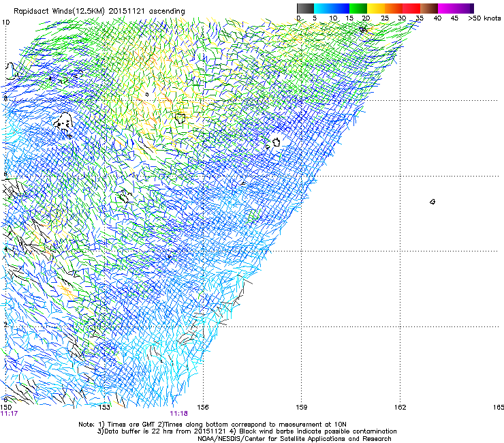This screenshot has height=443, width=504.
Task: Click the longitude 162 axis label
Action: tap(400, 408)
